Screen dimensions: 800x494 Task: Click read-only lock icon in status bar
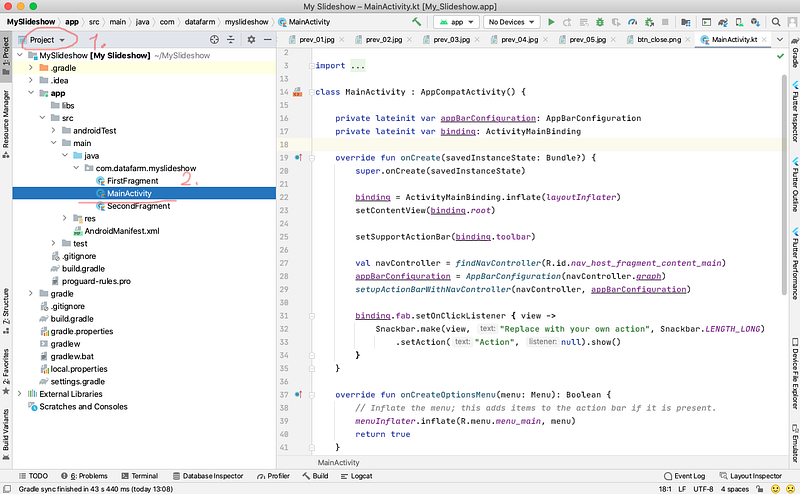[760, 489]
